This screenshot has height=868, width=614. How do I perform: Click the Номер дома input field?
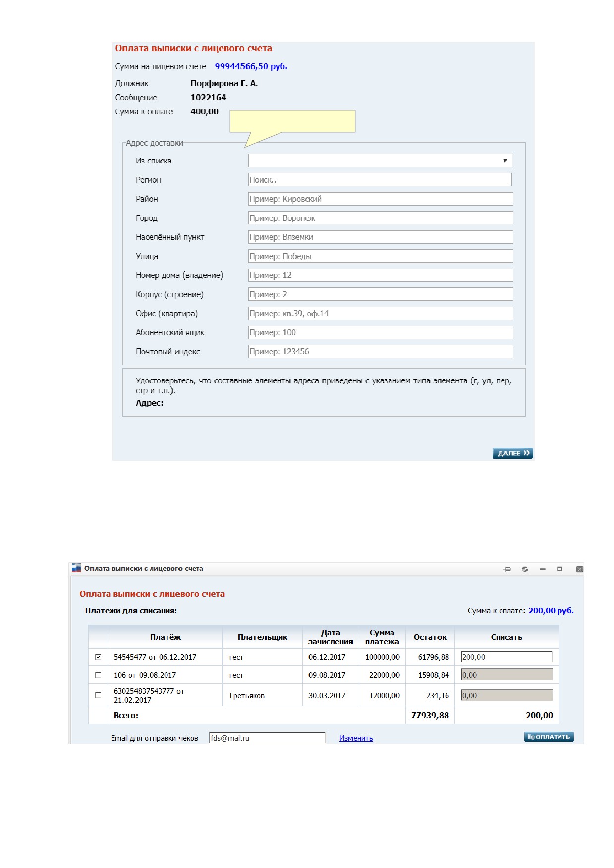click(381, 275)
